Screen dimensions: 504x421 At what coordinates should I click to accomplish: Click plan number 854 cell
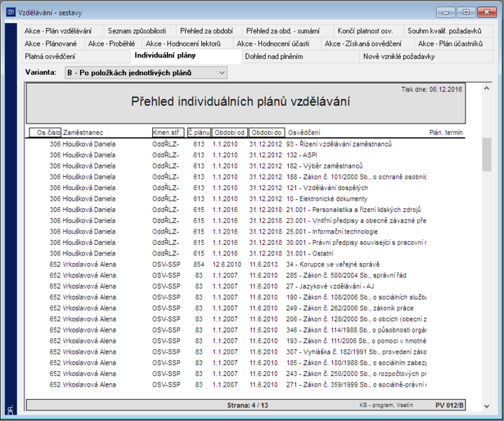(x=199, y=265)
